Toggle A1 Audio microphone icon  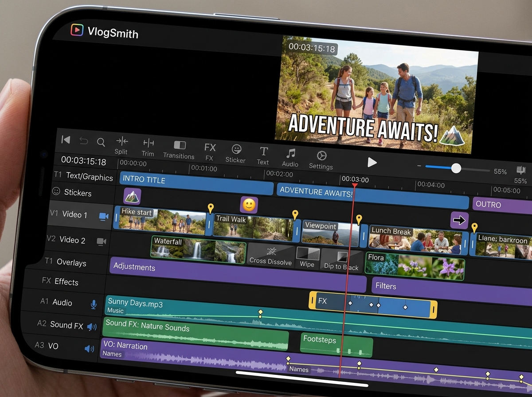(94, 304)
